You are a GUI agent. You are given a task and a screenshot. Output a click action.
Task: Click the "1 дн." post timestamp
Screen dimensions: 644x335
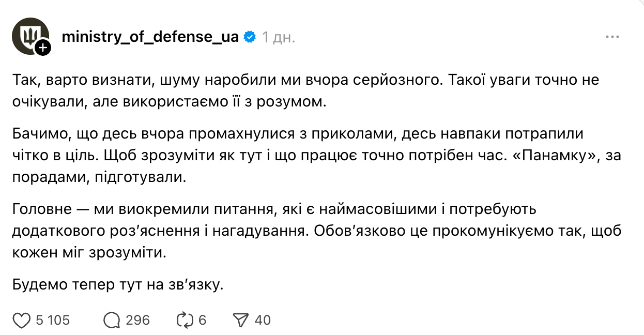(x=279, y=37)
